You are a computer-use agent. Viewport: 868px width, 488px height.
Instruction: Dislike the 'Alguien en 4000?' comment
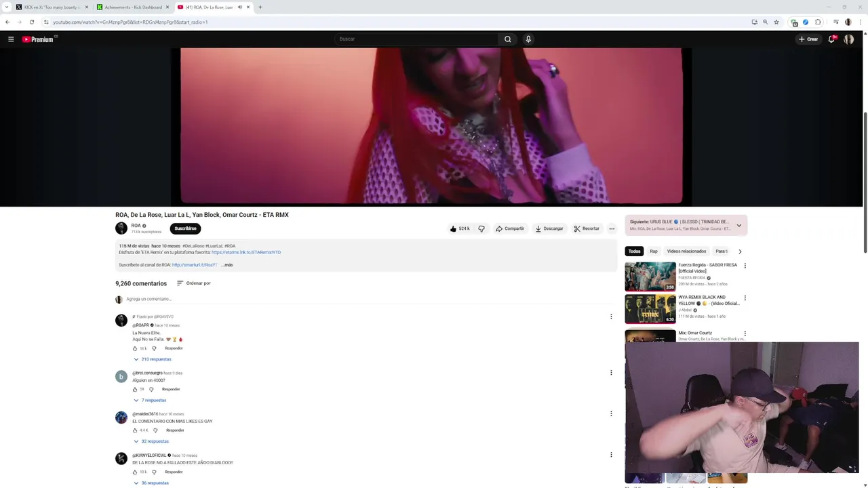point(151,389)
